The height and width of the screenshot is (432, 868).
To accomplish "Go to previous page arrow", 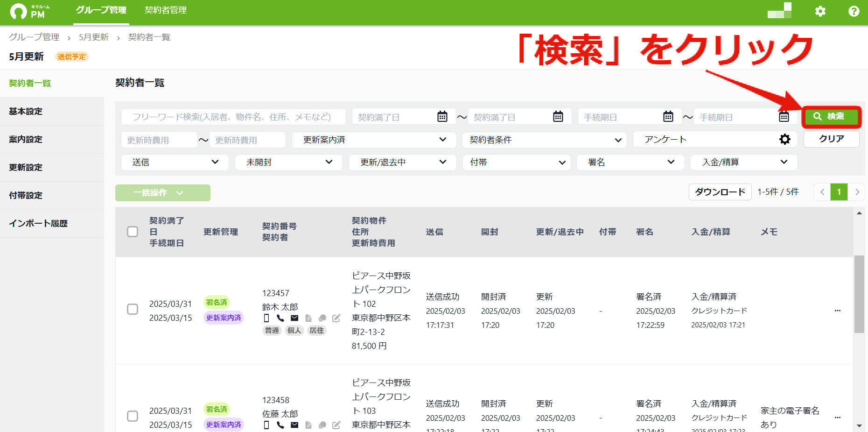I will pos(822,192).
